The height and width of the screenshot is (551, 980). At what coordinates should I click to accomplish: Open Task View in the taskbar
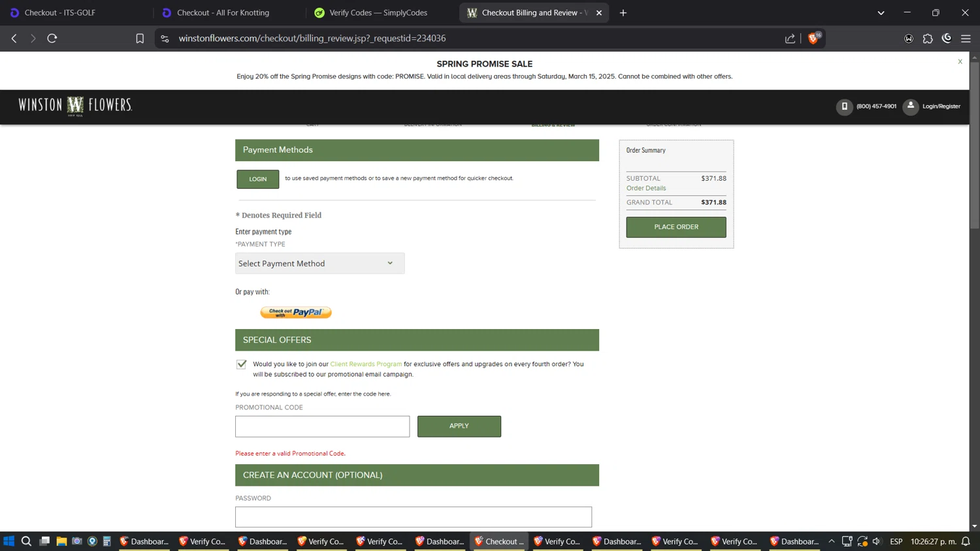[x=44, y=541]
